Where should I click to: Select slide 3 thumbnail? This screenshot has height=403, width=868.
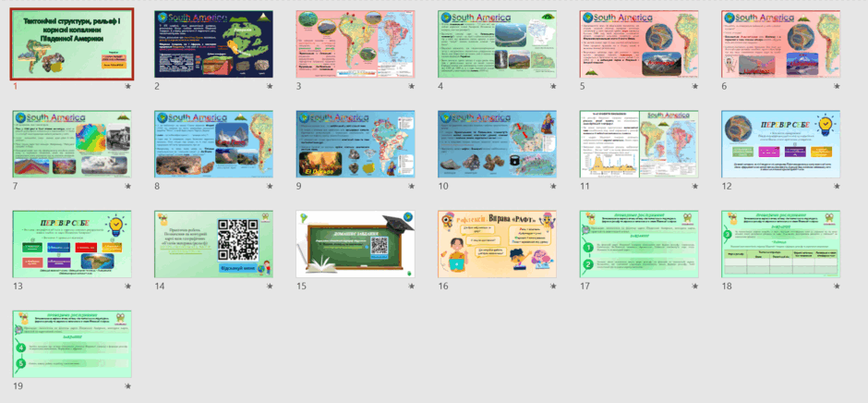(x=356, y=43)
